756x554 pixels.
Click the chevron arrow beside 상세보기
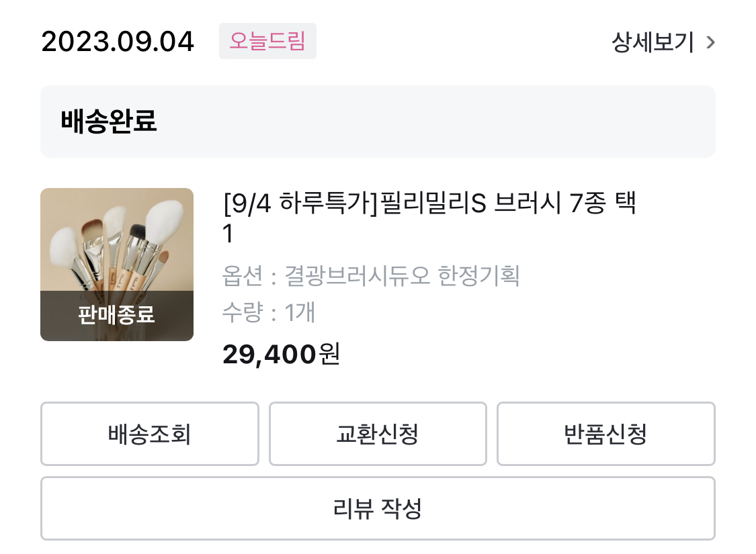click(710, 44)
